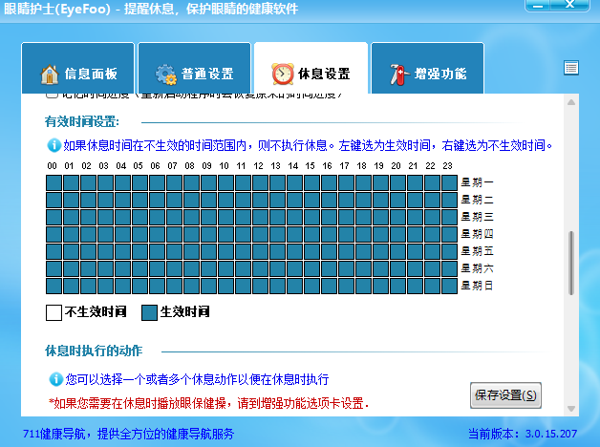Toggle the 23 hour cell for 星期日
The width and height of the screenshot is (600, 447).
click(447, 287)
